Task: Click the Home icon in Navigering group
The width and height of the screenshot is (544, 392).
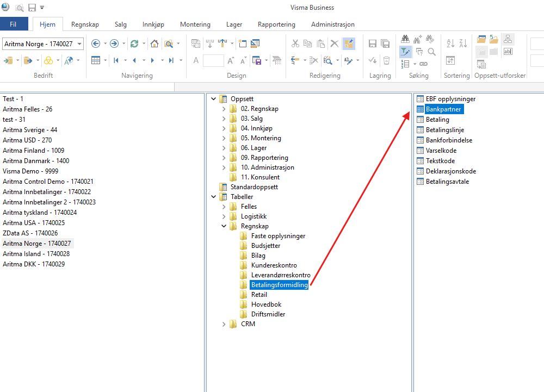Action: point(154,43)
